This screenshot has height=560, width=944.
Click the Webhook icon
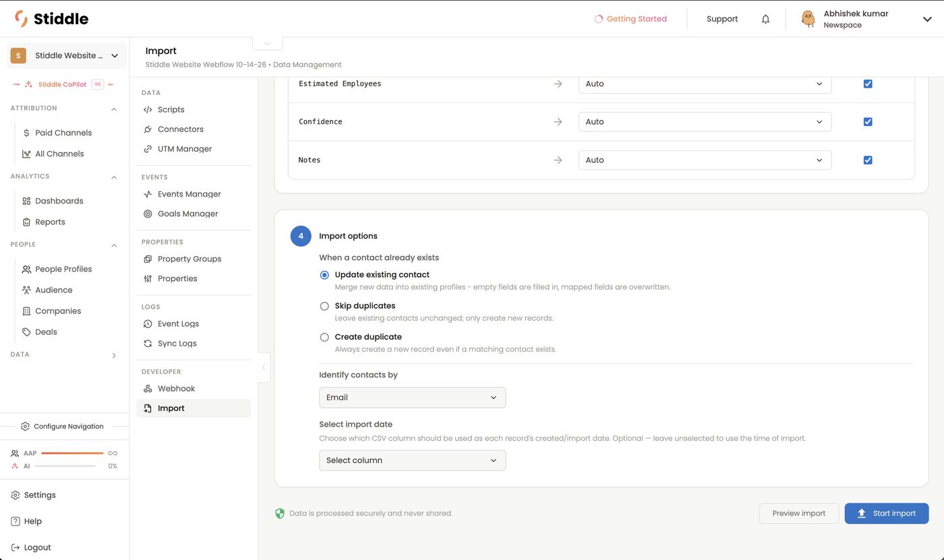[x=148, y=388]
